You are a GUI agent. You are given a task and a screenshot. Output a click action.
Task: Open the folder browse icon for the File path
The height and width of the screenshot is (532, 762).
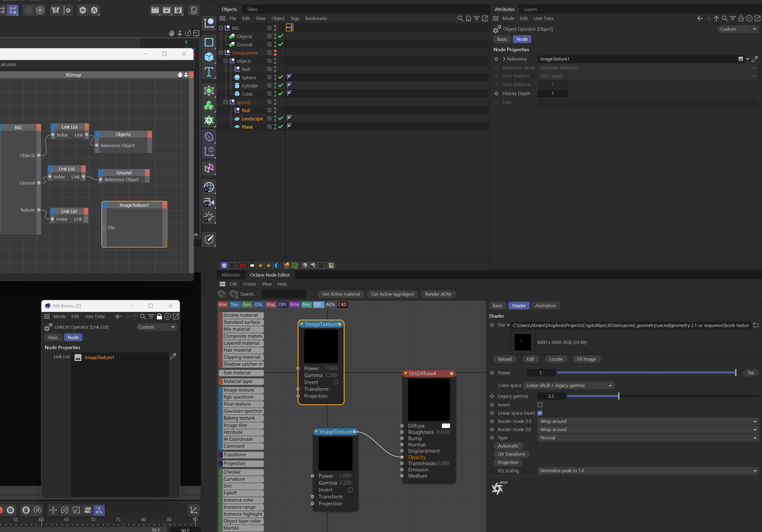click(x=756, y=325)
